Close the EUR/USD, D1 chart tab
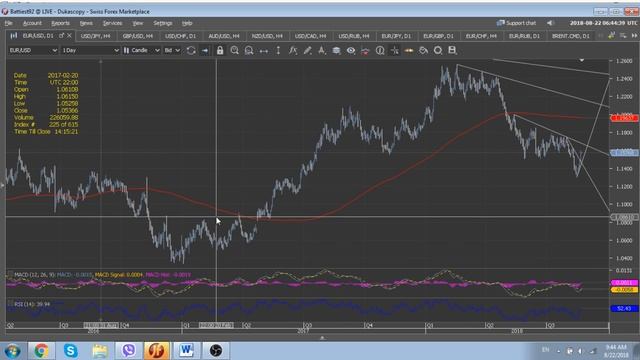The image size is (640, 360). click(x=69, y=36)
